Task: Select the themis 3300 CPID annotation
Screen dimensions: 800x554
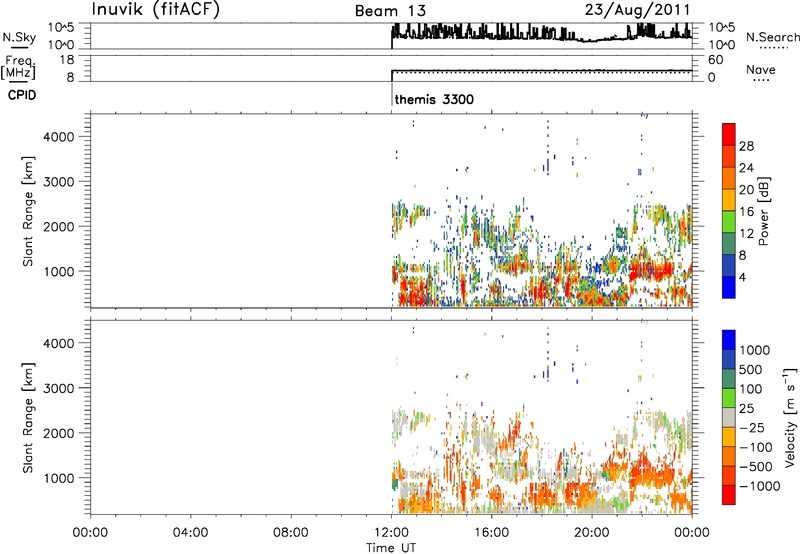Action: click(434, 99)
